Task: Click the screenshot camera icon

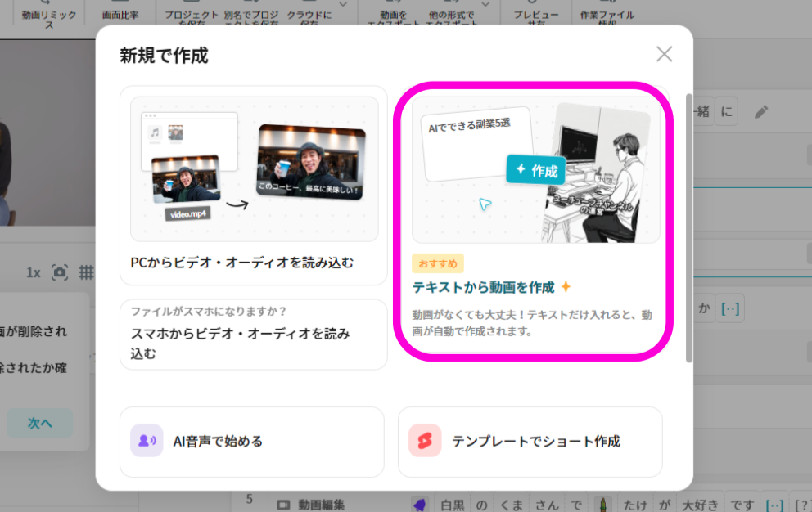Action: pyautogui.click(x=60, y=272)
